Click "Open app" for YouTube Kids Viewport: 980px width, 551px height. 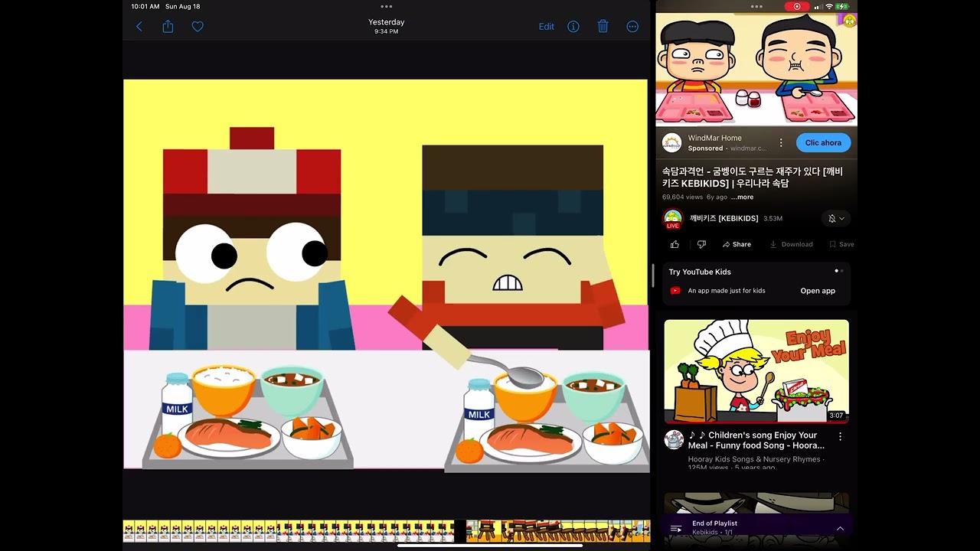(x=818, y=291)
